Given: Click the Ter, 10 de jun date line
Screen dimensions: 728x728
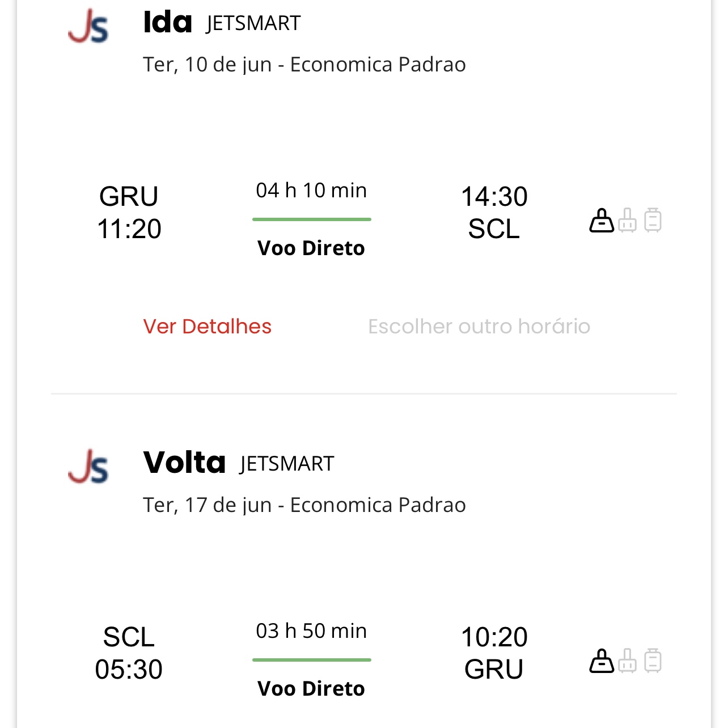Looking at the screenshot, I should pos(304,65).
